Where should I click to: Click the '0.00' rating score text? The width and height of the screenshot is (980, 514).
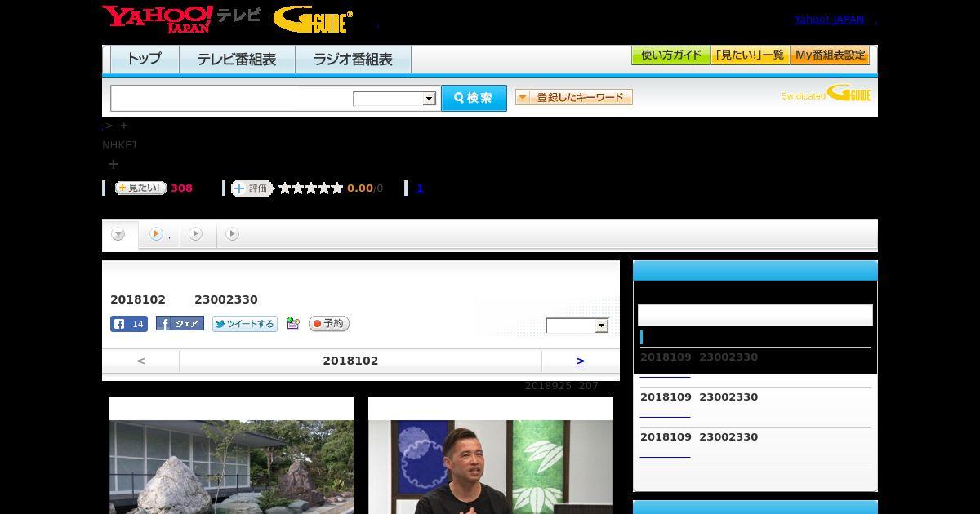[360, 188]
